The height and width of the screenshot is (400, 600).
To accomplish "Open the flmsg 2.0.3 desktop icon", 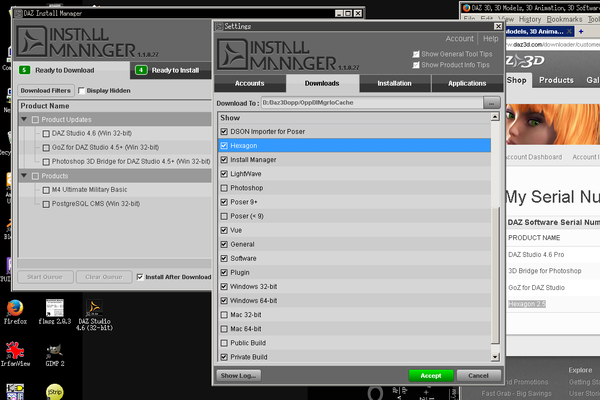I will pyautogui.click(x=55, y=312).
